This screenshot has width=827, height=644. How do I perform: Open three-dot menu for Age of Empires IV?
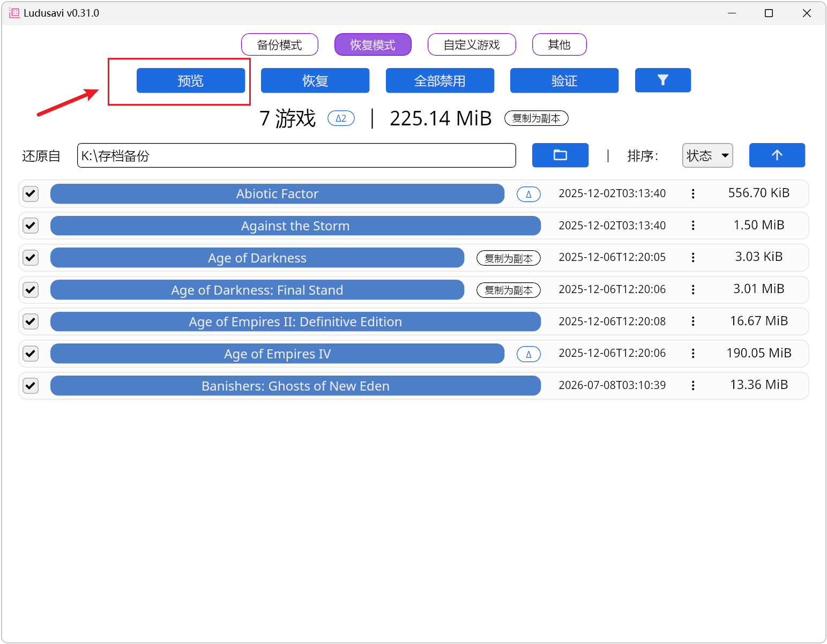[x=693, y=354]
